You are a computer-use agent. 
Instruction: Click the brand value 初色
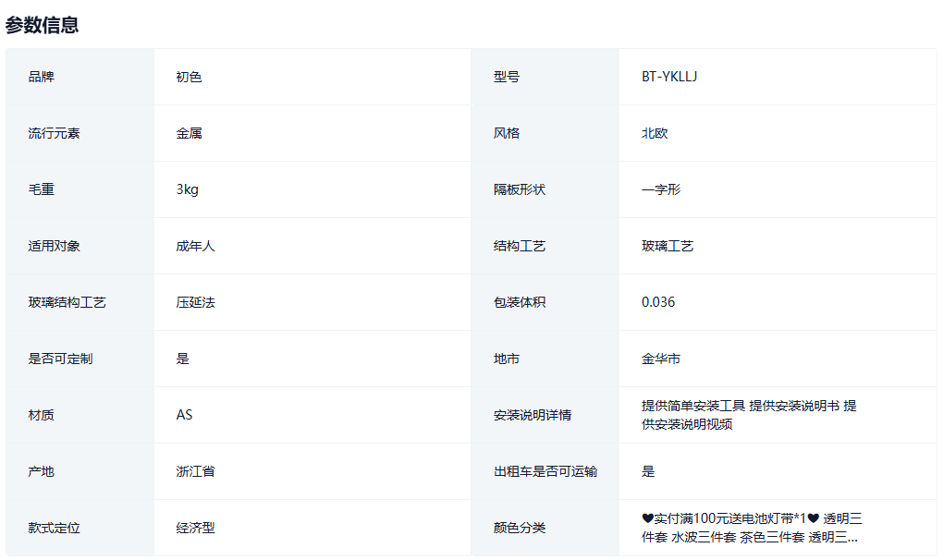[189, 77]
